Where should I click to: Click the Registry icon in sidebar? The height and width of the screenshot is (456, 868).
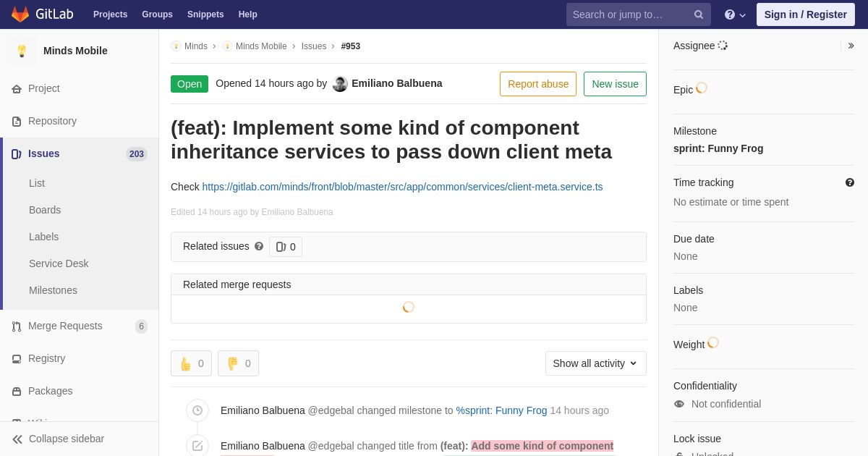coord(17,359)
